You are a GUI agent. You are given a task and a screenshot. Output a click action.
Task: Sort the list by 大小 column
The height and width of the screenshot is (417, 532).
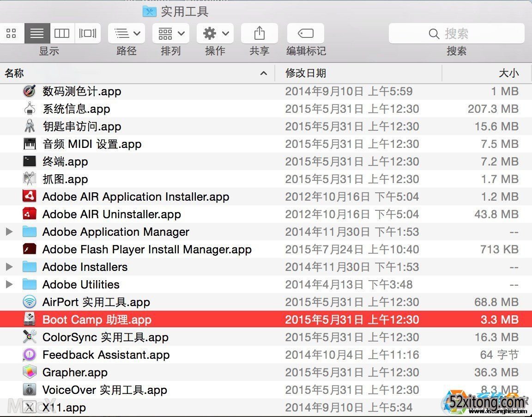point(487,73)
